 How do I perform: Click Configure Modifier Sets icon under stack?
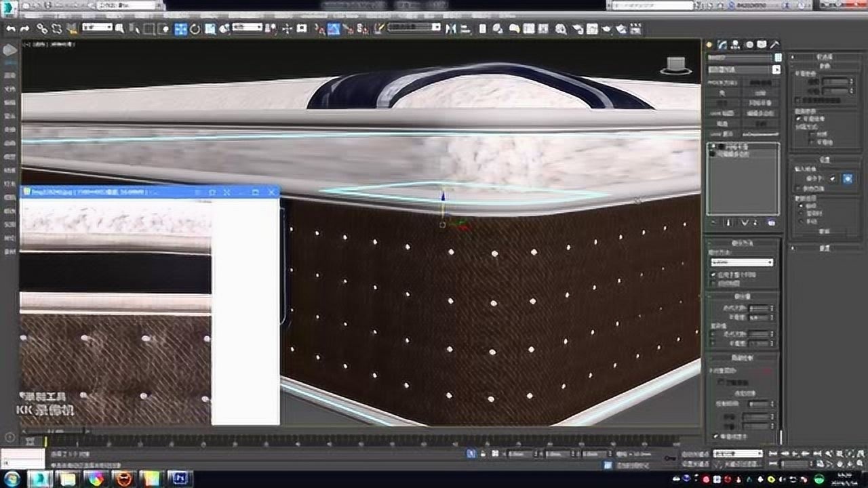click(x=772, y=222)
